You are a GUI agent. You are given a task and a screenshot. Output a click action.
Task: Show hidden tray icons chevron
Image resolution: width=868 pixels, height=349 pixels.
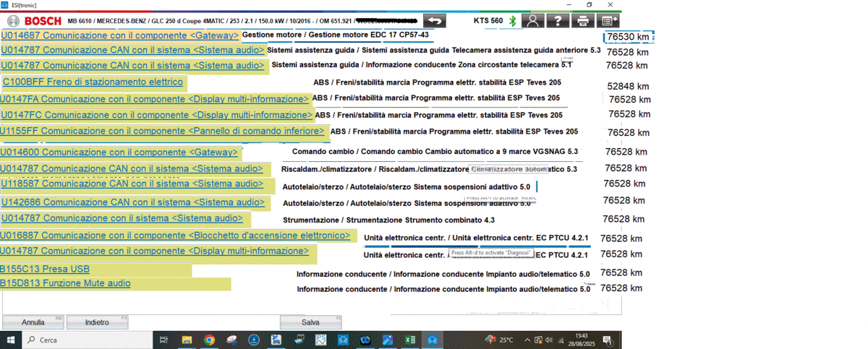527,340
